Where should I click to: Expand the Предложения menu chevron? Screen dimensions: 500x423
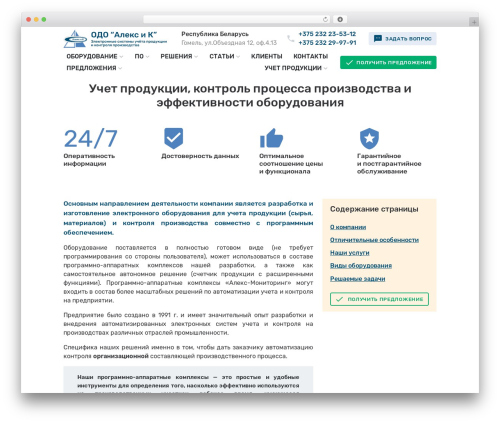[120, 68]
